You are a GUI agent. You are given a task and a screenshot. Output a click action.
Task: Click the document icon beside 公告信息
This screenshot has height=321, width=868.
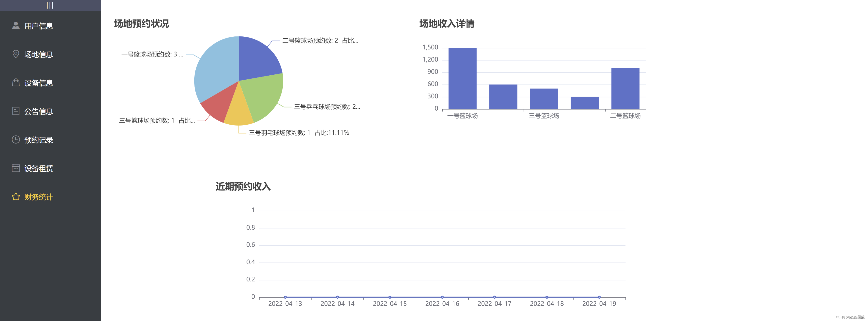click(16, 111)
